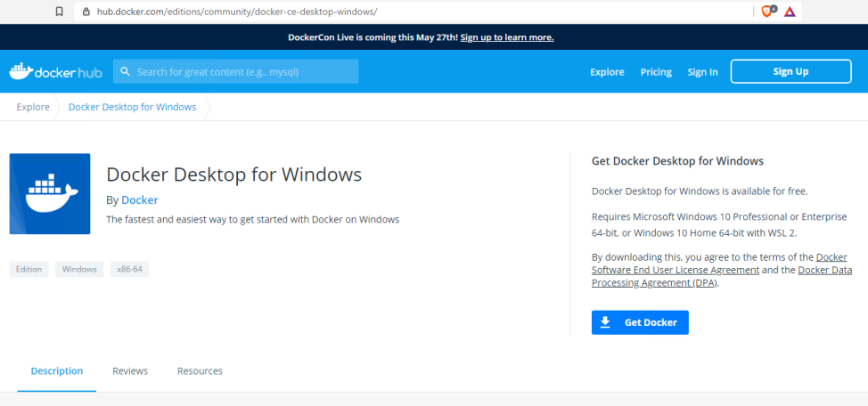
Task: Open the Pricing page link
Action: click(x=656, y=72)
